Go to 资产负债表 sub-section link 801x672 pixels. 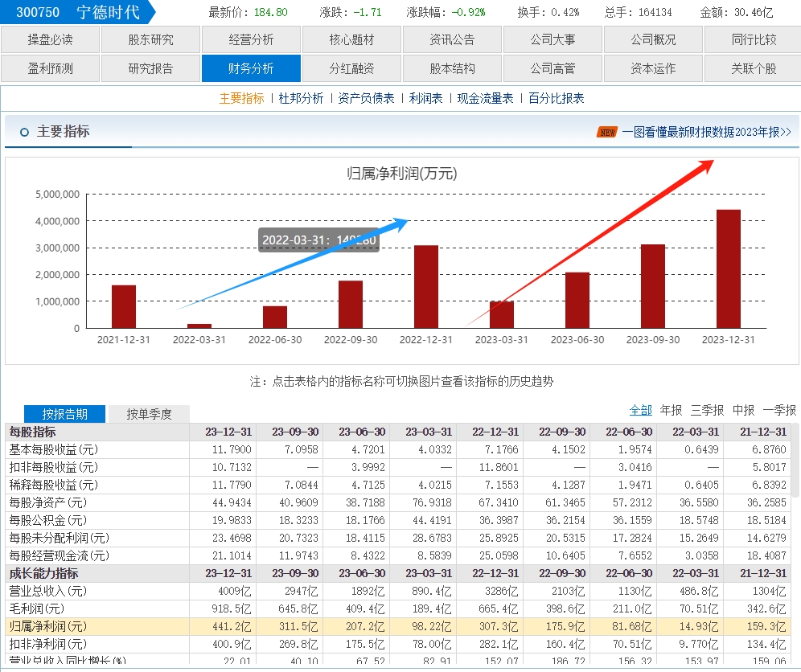[366, 99]
